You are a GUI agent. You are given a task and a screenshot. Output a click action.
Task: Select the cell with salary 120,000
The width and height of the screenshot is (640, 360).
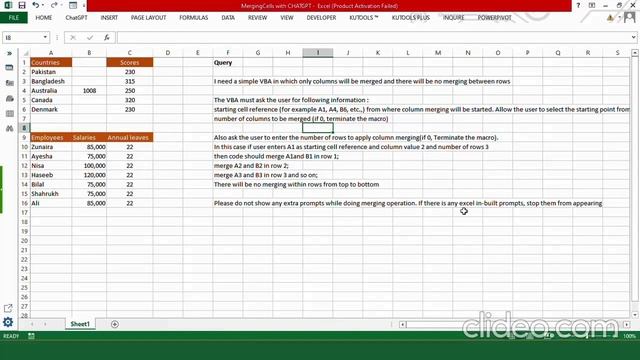pos(89,175)
